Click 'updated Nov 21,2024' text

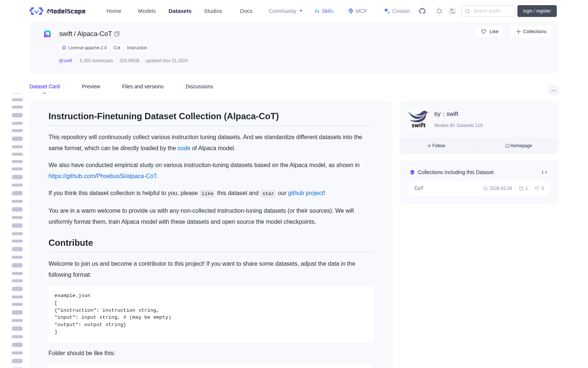pyautogui.click(x=166, y=61)
